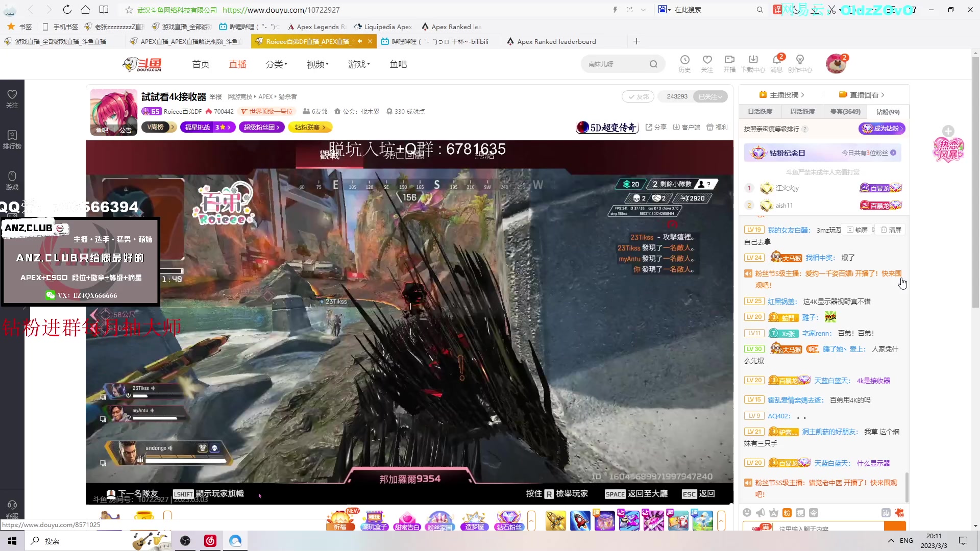Click the emoji smiley in chat toolbar

(x=747, y=513)
